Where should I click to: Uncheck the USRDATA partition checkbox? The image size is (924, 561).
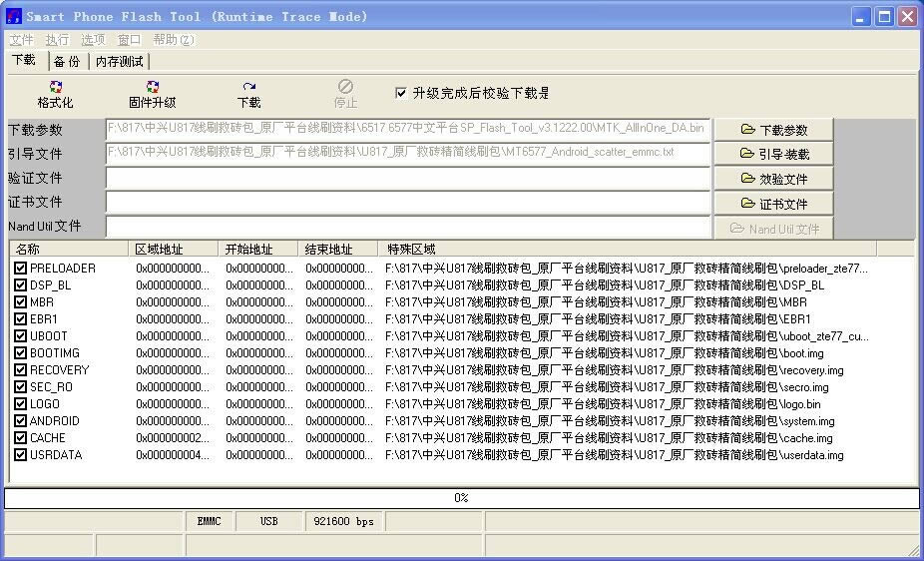click(21, 455)
